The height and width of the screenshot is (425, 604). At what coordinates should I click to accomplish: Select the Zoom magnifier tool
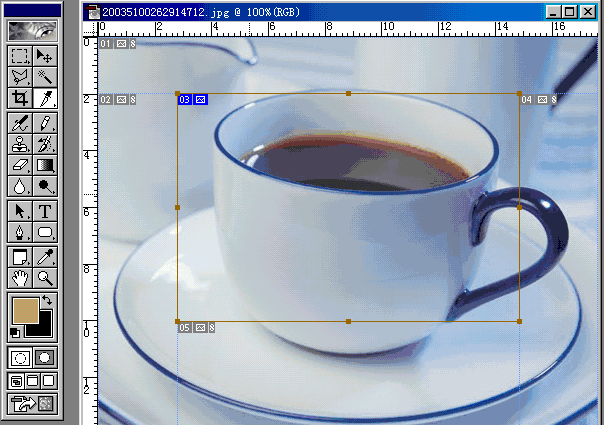pyautogui.click(x=45, y=277)
